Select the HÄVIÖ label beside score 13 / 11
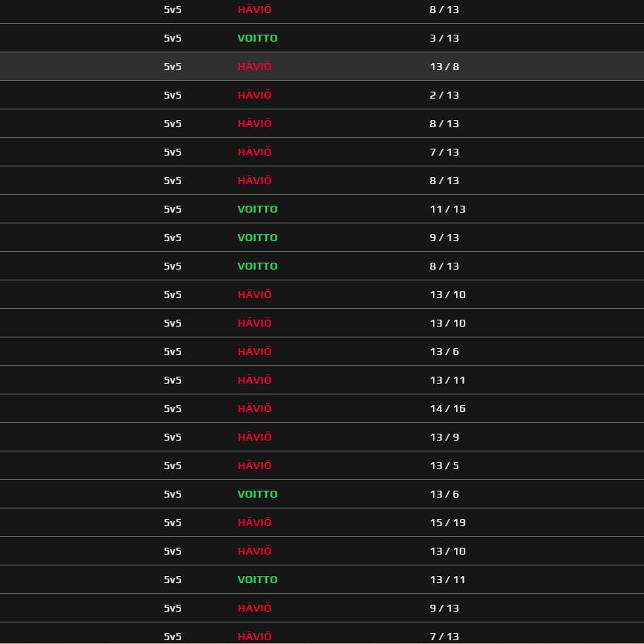Viewport: 644px width, 644px height. (255, 380)
